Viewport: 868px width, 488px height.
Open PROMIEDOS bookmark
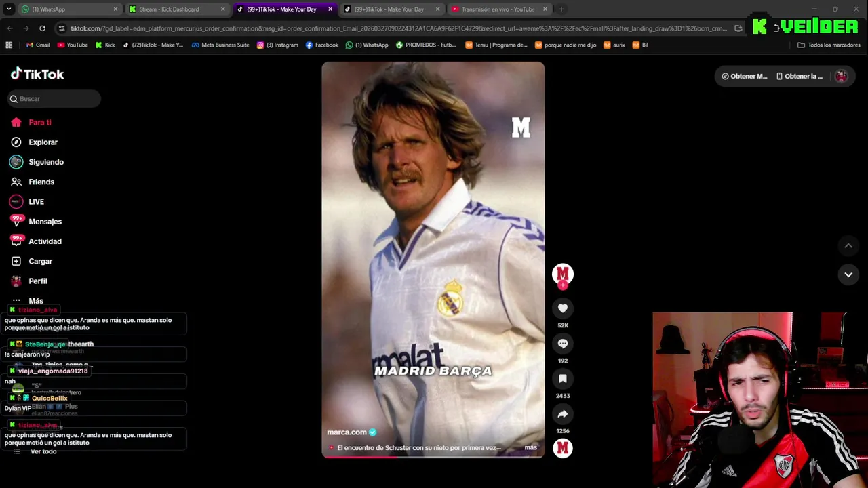426,45
